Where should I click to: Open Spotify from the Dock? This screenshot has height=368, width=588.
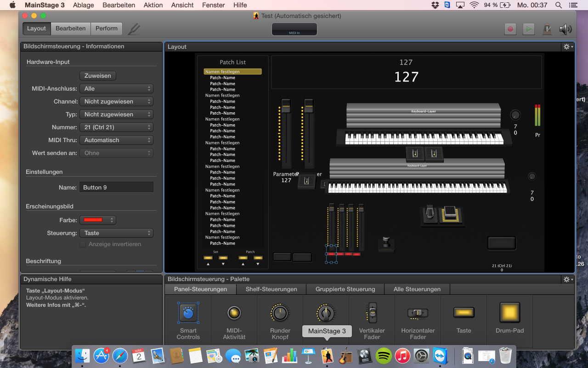pyautogui.click(x=384, y=356)
